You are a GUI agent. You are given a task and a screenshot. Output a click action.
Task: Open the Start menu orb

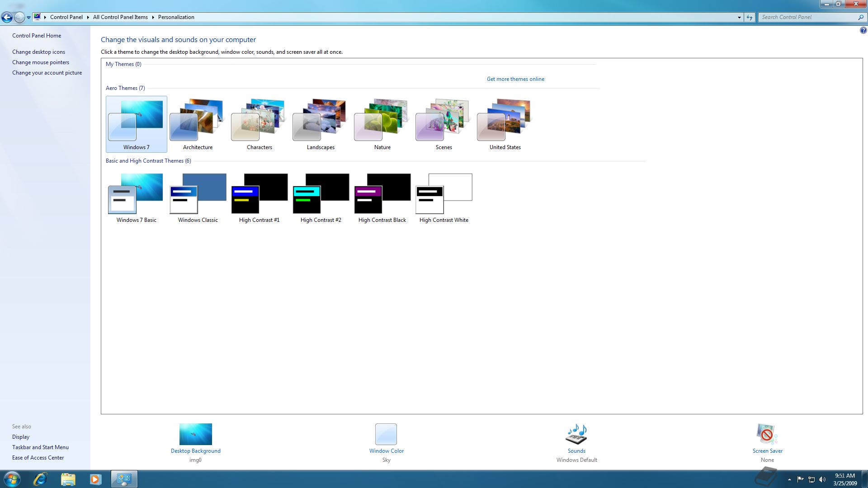pyautogui.click(x=12, y=479)
